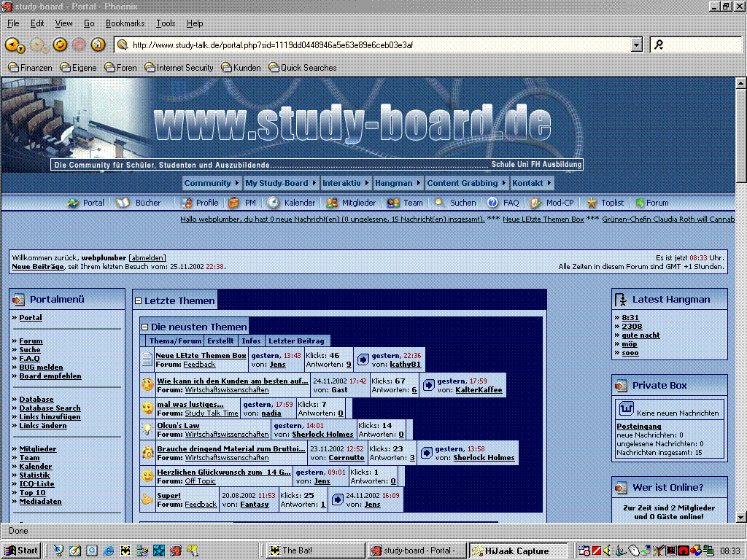This screenshot has height=560, width=747.
Task: Expand the Community dropdown menu
Action: [x=212, y=183]
